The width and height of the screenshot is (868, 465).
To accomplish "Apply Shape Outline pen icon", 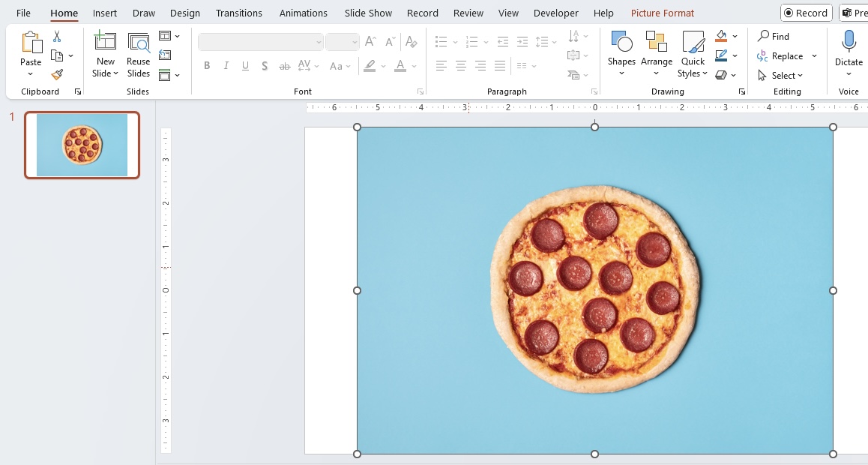I will [x=721, y=55].
